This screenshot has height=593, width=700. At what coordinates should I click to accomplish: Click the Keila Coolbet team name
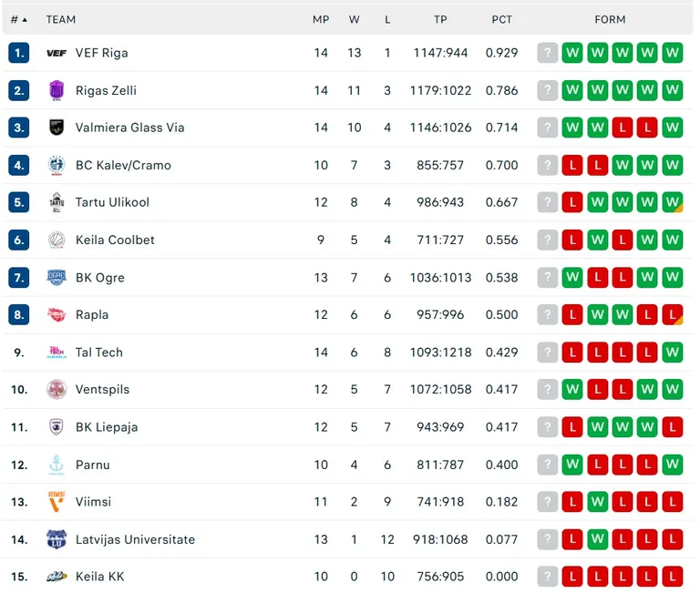pyautogui.click(x=115, y=240)
